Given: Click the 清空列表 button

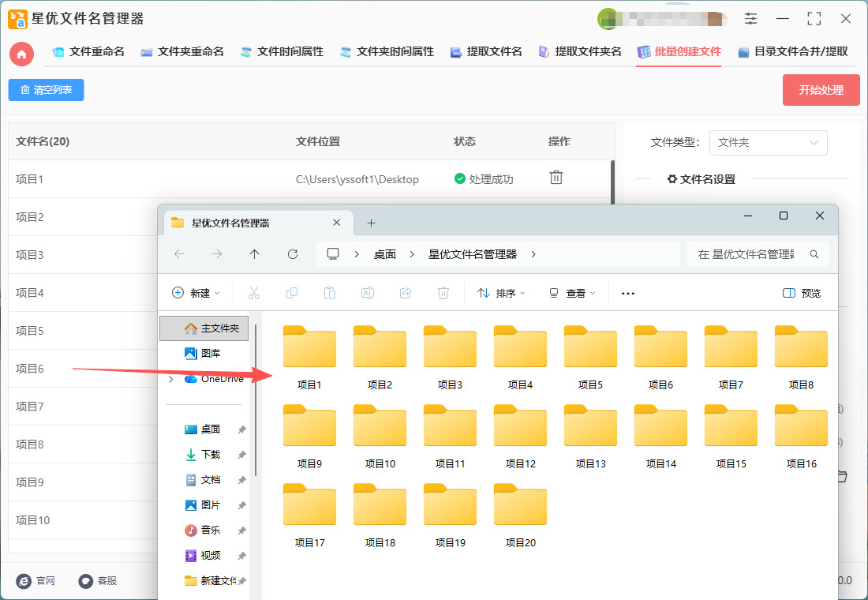Looking at the screenshot, I should [46, 90].
